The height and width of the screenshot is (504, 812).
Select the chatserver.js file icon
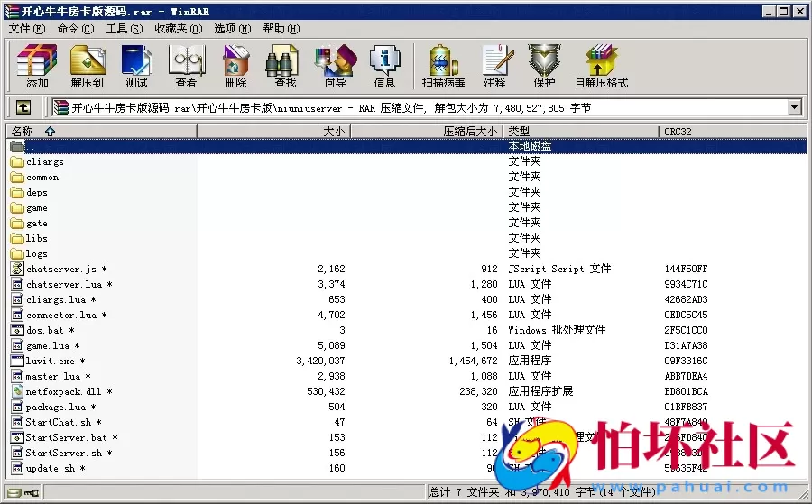pyautogui.click(x=17, y=269)
